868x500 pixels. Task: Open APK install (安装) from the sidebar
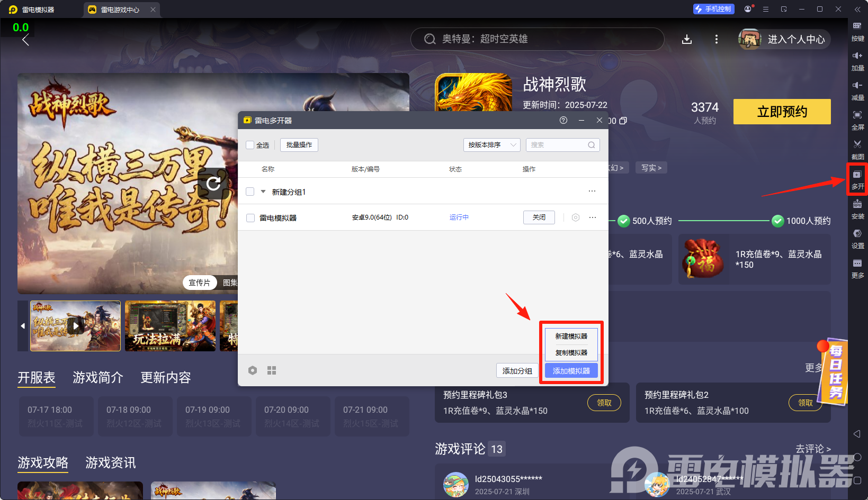[x=858, y=208]
